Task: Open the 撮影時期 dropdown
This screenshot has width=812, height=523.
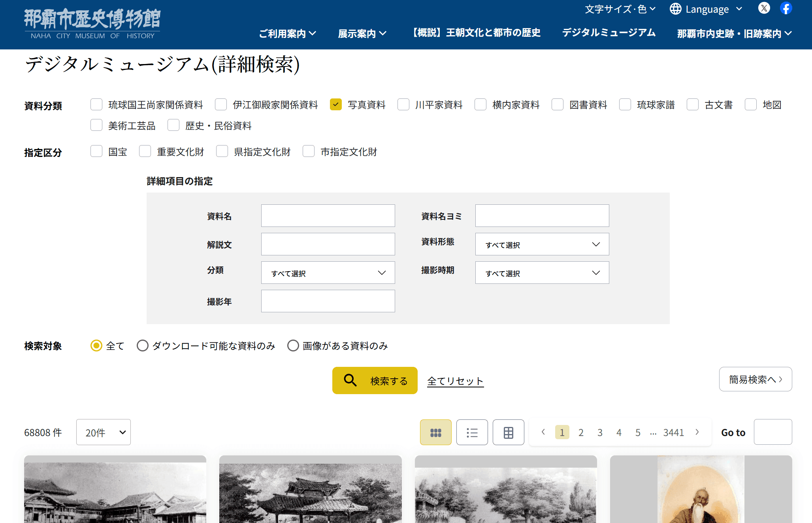Action: (x=542, y=273)
